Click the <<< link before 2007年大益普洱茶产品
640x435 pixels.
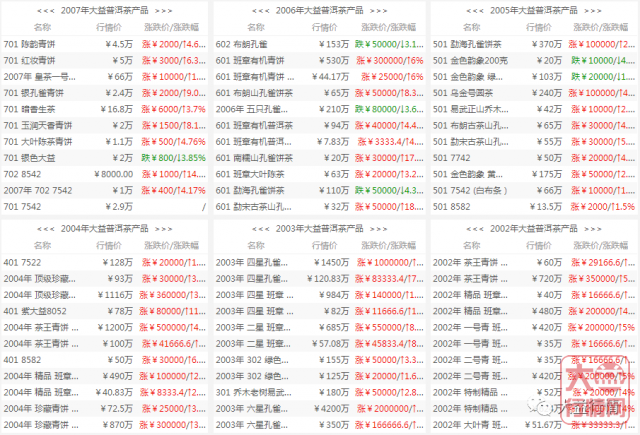[x=45, y=11]
